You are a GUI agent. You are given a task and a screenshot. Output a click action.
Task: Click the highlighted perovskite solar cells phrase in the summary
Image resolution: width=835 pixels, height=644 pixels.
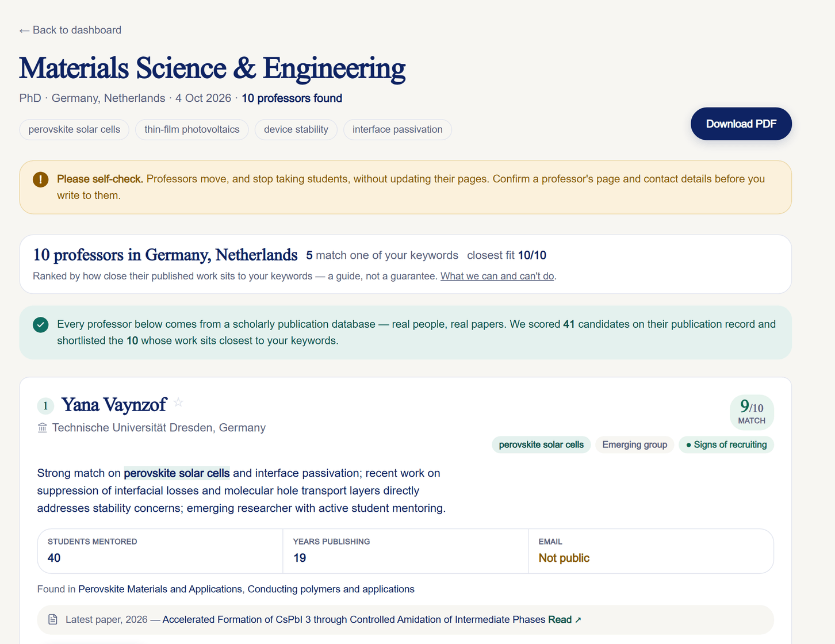click(x=177, y=473)
